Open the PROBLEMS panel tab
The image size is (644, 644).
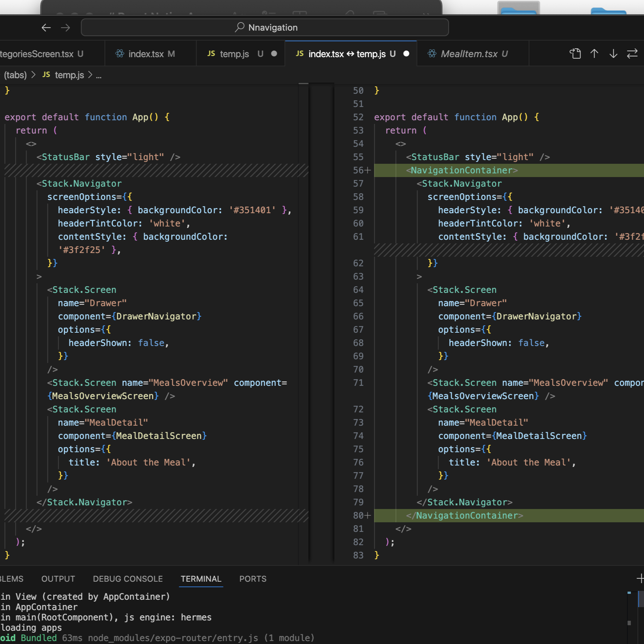[11, 579]
